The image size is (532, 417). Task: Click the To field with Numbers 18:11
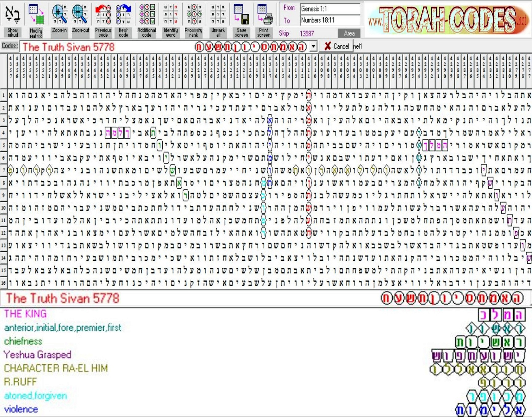(329, 20)
